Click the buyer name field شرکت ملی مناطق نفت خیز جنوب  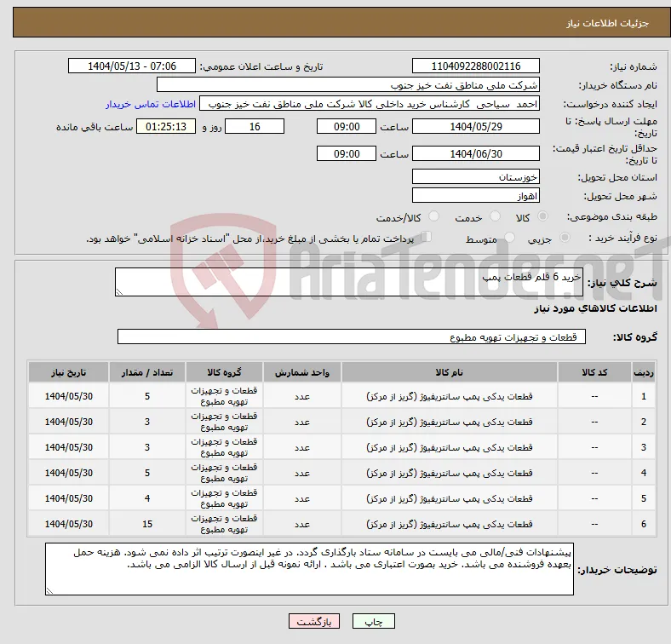click(348, 85)
